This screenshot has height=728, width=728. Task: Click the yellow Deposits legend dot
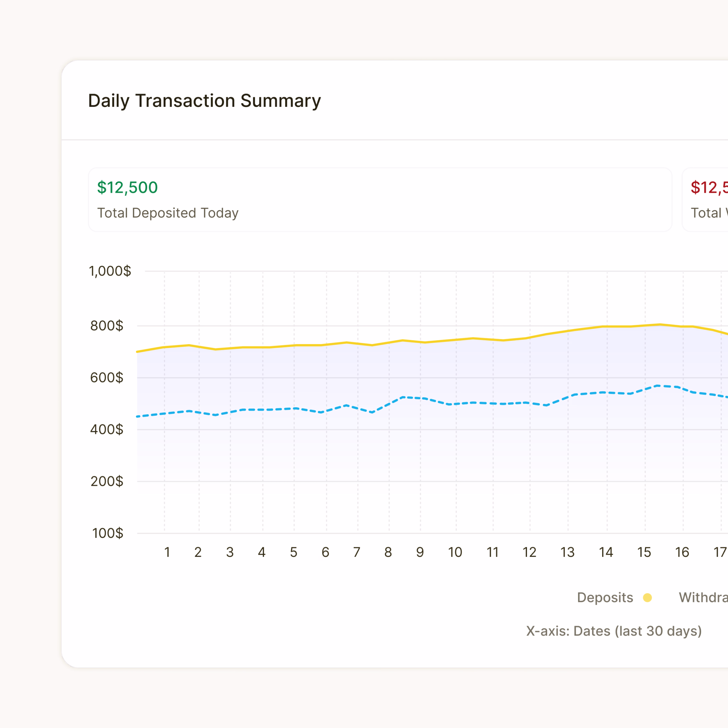tap(647, 598)
